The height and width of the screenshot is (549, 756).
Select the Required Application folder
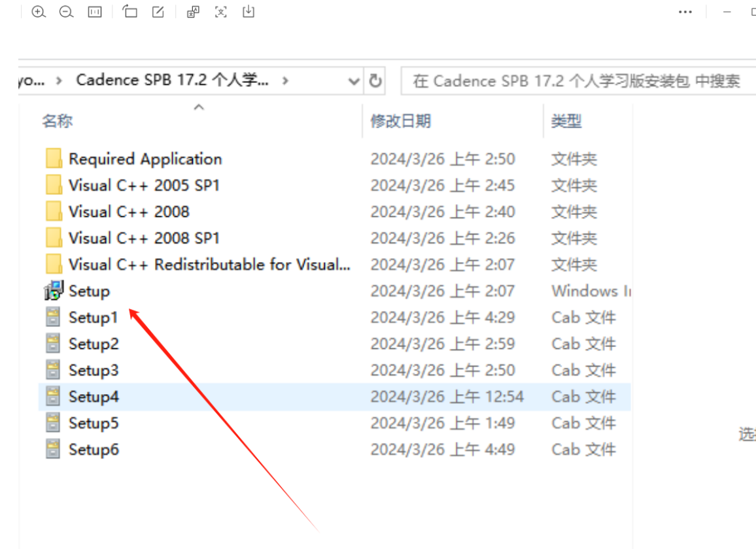click(x=145, y=159)
